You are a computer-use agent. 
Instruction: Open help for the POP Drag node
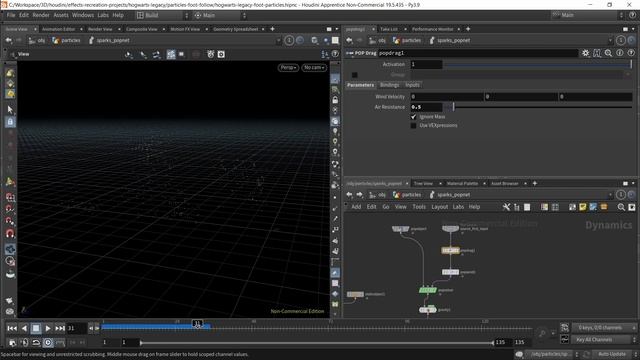pyautogui.click(x=631, y=53)
